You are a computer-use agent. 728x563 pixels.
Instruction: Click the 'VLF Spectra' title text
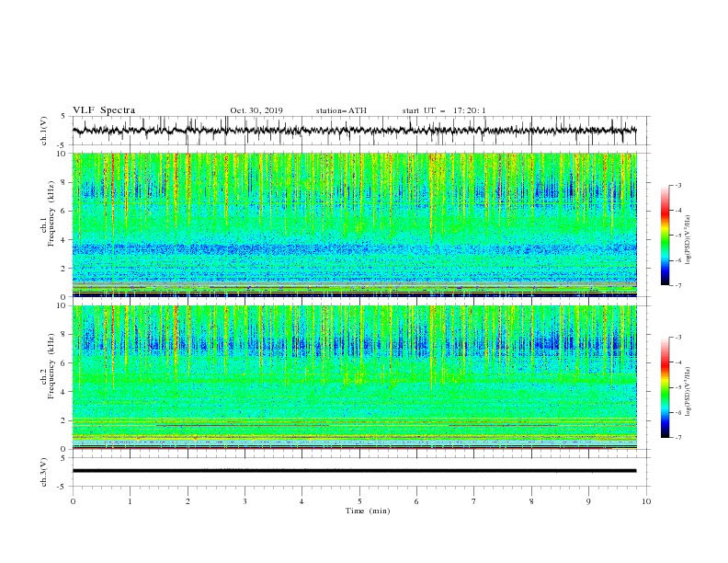click(x=104, y=110)
